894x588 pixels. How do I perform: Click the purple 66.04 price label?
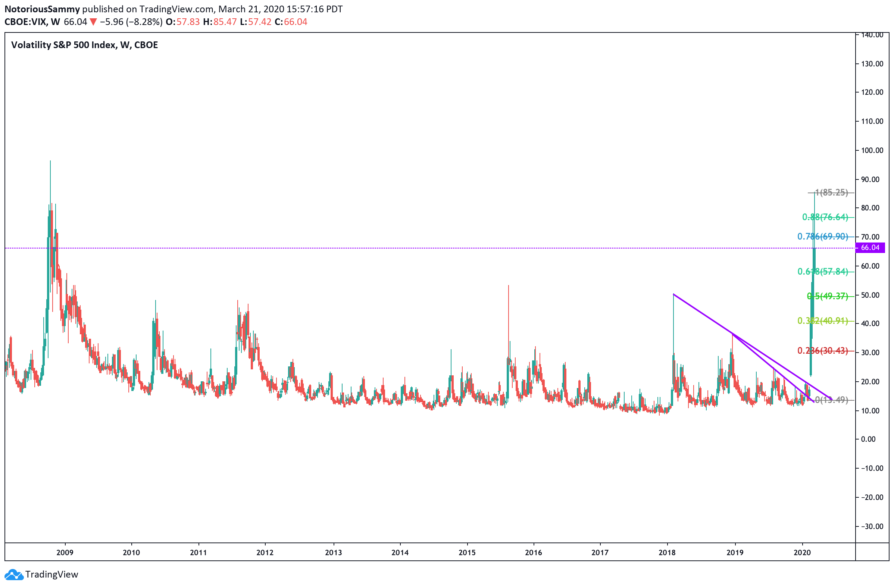point(870,248)
